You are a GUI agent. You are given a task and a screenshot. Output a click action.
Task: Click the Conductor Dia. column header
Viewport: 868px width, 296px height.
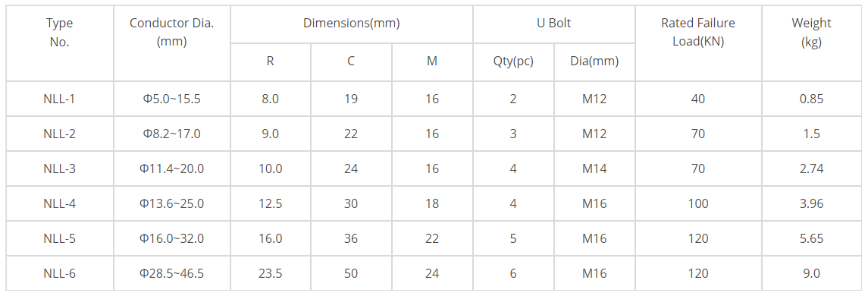coord(171,43)
